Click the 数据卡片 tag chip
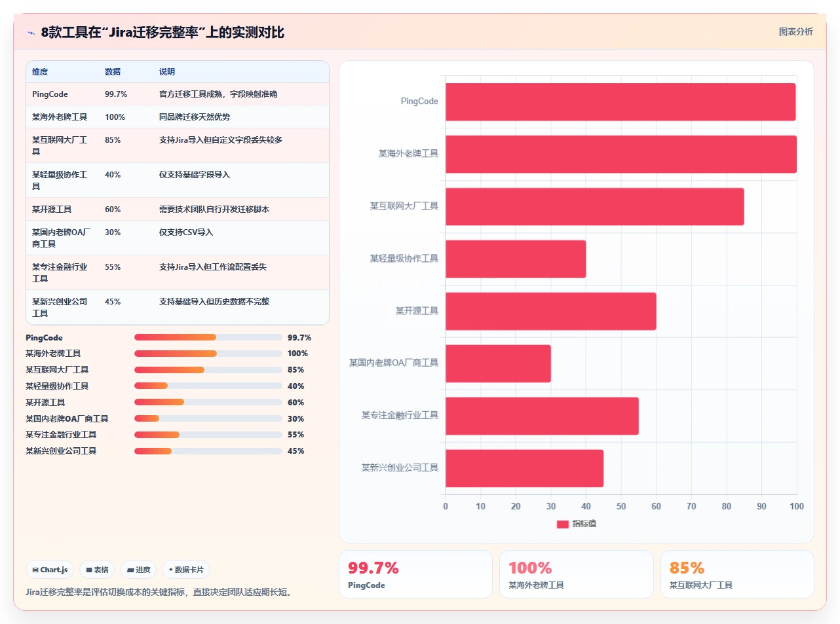Image resolution: width=840 pixels, height=624 pixels. 186,570
